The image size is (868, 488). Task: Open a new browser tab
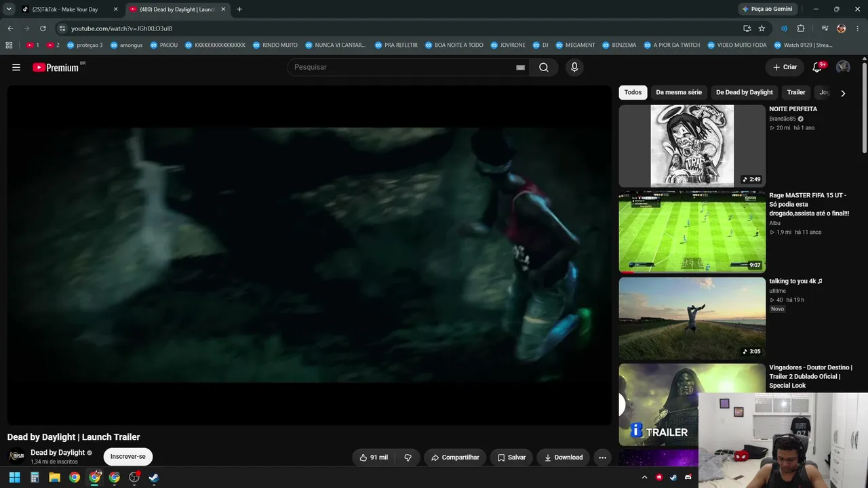(x=239, y=9)
